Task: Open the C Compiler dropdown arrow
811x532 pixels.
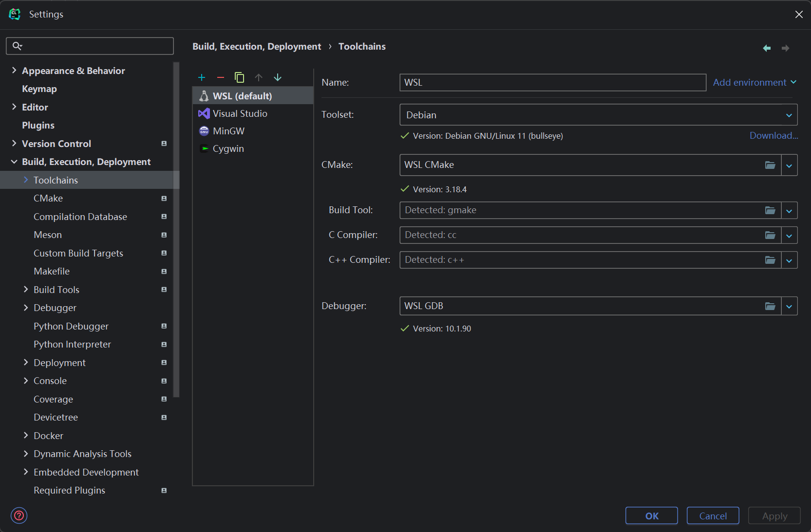Action: pos(789,236)
